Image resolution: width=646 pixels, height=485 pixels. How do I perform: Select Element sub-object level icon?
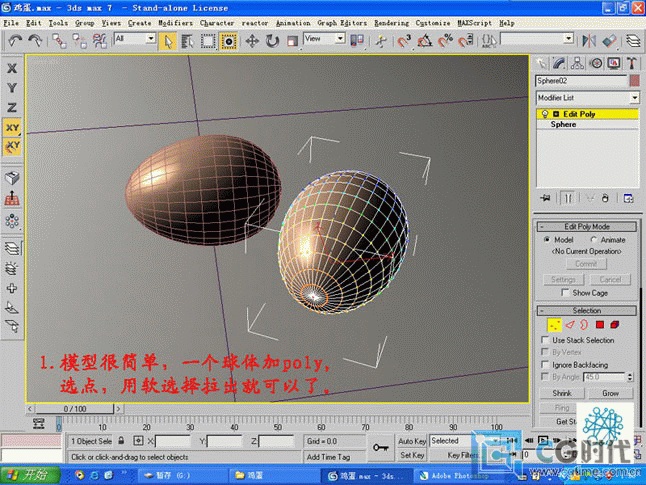(615, 325)
